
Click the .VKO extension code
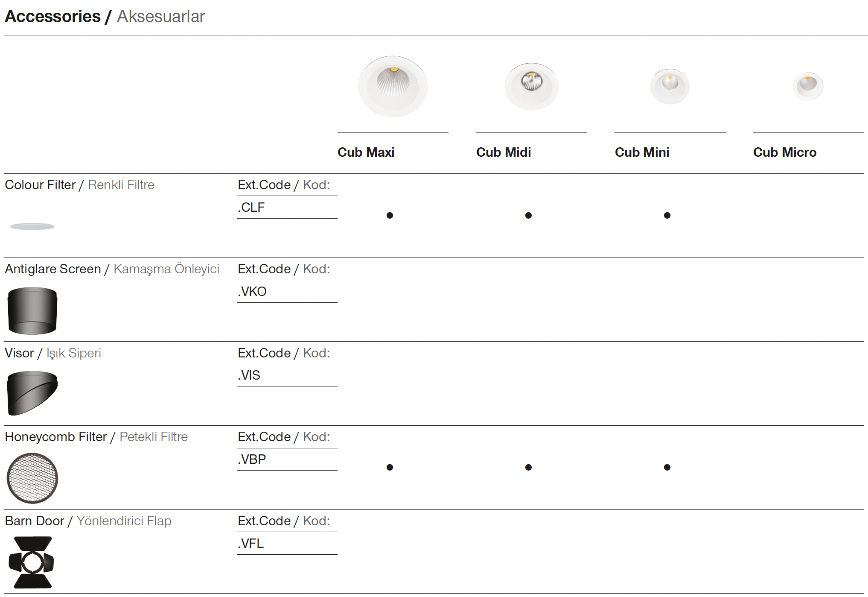[x=252, y=292]
